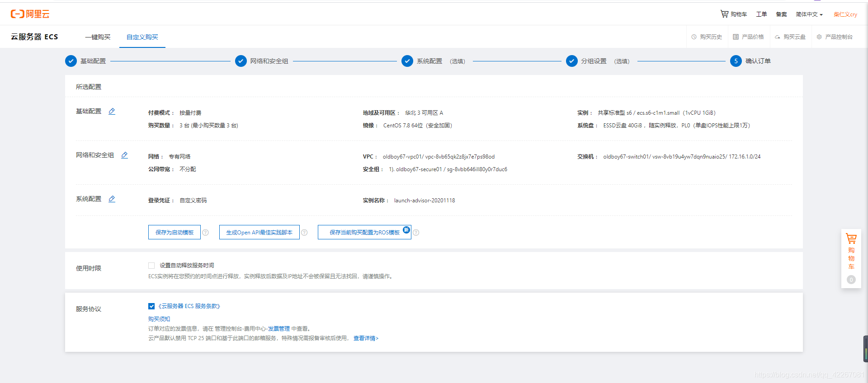
Task: Open 产品控制台 product console
Action: click(x=835, y=37)
